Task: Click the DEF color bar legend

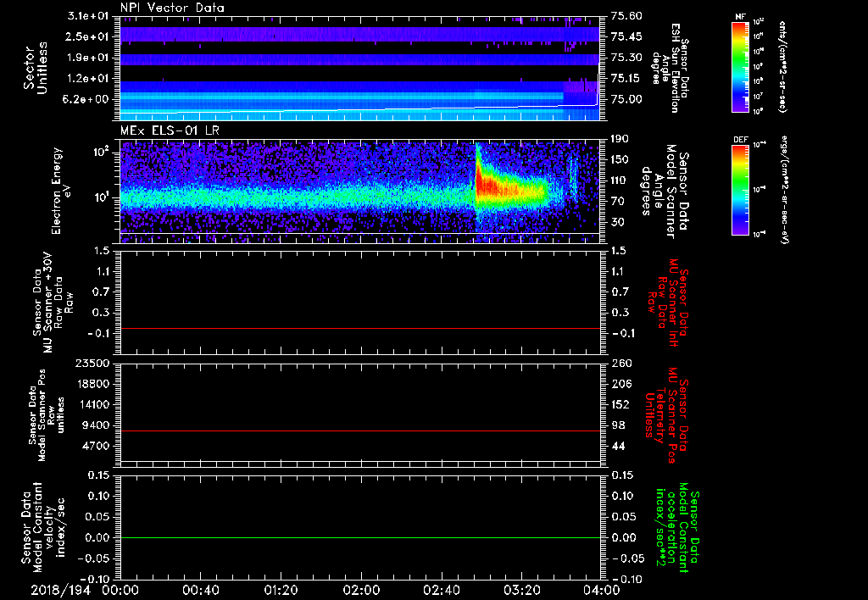Action: click(x=740, y=190)
